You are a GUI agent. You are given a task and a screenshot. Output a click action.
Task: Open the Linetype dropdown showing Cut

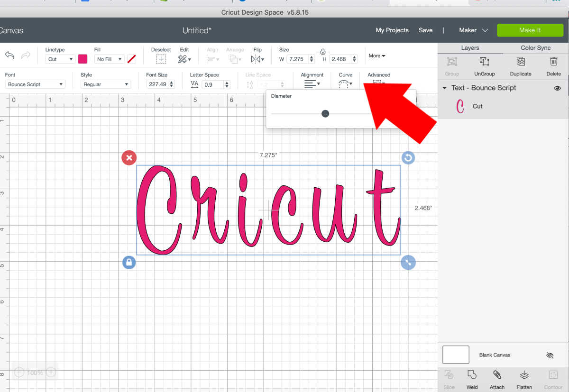pos(59,59)
